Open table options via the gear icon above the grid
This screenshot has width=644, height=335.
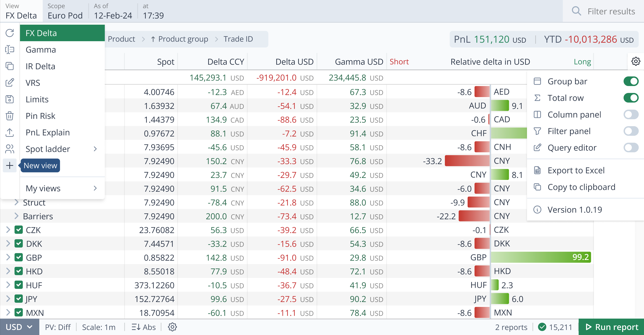click(x=636, y=61)
